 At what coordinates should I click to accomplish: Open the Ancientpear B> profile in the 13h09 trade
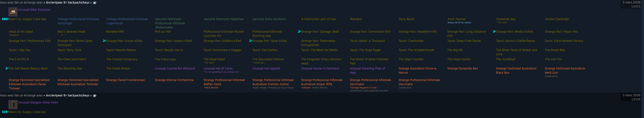68,95
